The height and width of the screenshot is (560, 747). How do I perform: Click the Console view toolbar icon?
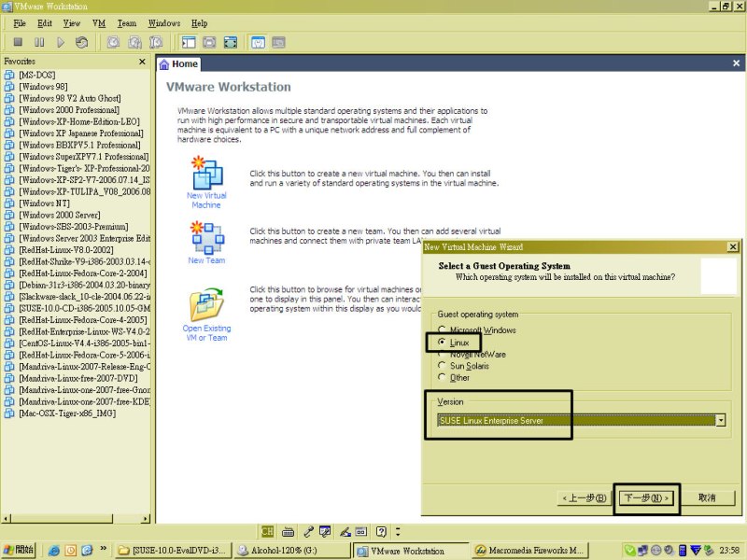278,42
